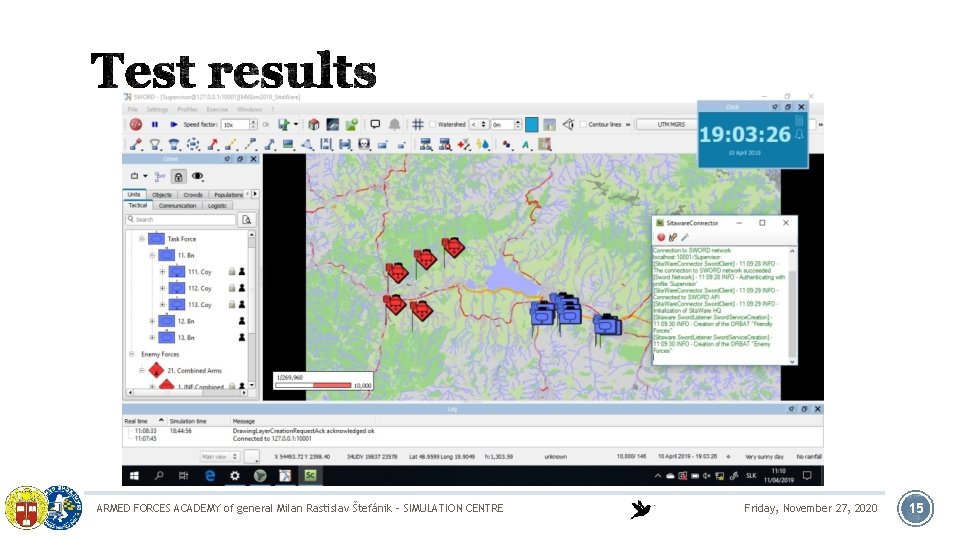Screen dimensions: 960x540
Task: Click the skull icon in second toolbar
Action: [364, 144]
